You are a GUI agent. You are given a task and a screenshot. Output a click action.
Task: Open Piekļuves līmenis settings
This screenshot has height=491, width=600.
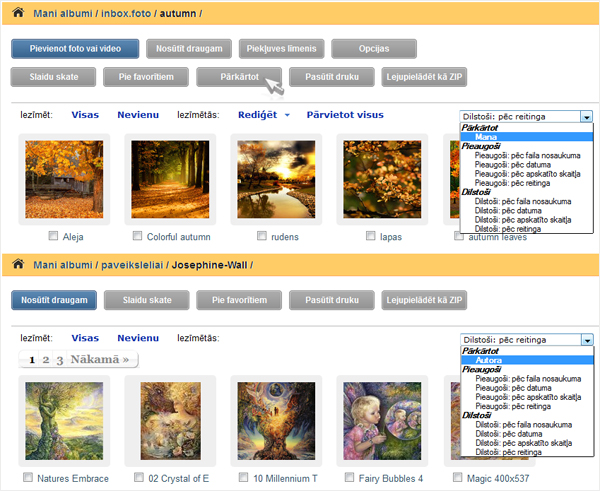[x=282, y=49]
